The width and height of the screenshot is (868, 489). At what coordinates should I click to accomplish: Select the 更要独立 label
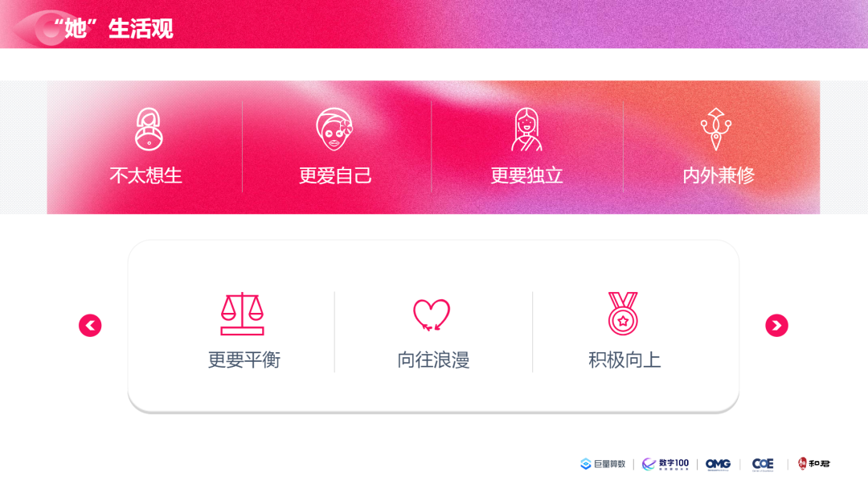coord(526,175)
